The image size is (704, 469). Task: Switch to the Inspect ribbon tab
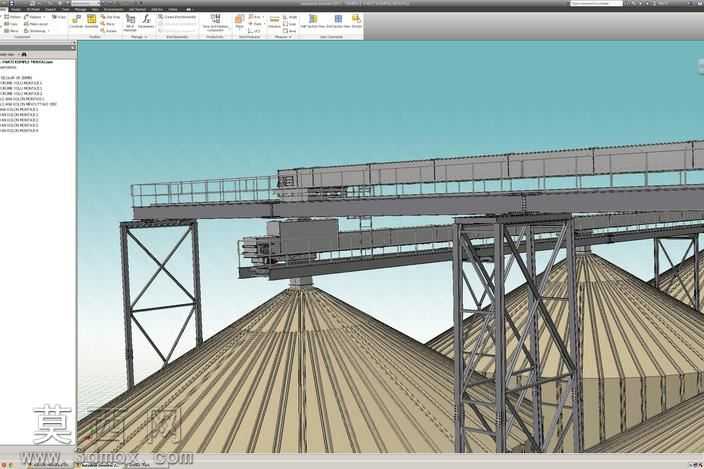click(x=50, y=9)
